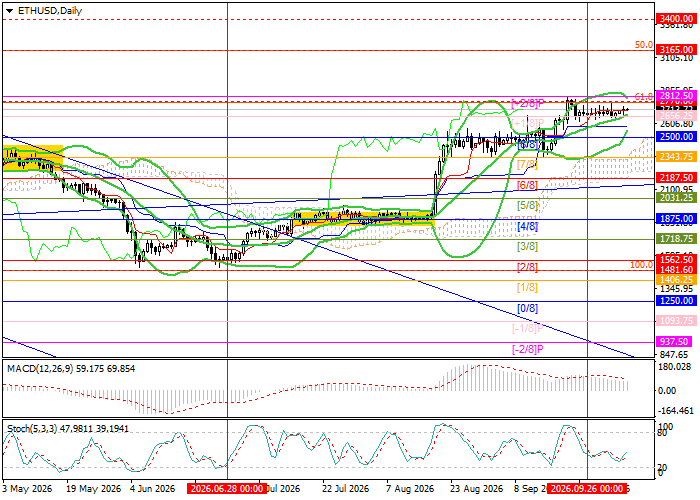
Task: Select the magenta 2812.50 price label
Action: tap(676, 96)
